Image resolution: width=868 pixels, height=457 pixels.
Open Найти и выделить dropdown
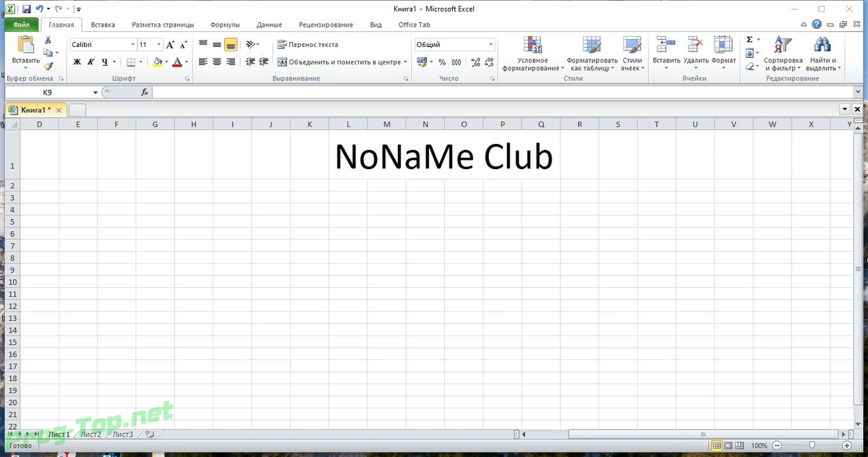tap(823, 54)
